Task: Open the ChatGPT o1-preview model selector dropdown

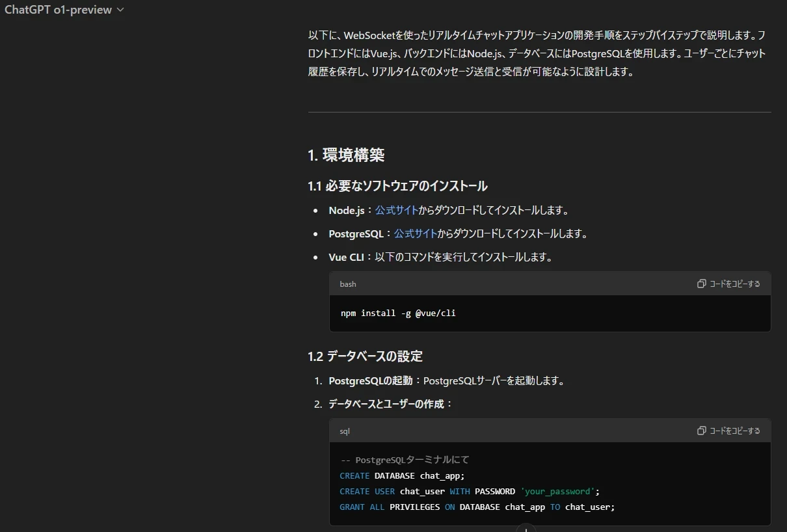Action: pyautogui.click(x=64, y=10)
